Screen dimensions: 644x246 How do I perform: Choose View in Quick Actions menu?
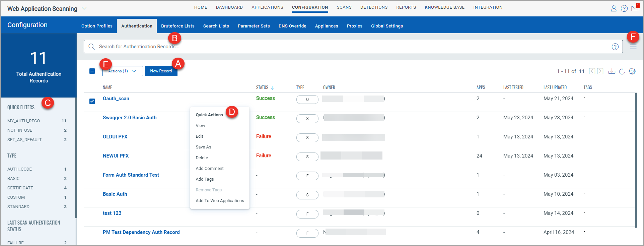pos(200,126)
